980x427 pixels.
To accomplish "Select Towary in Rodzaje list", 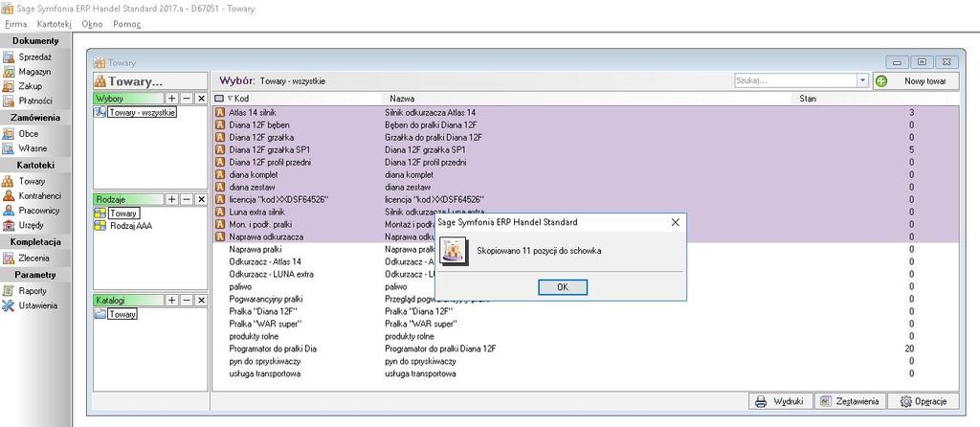I will (x=122, y=213).
